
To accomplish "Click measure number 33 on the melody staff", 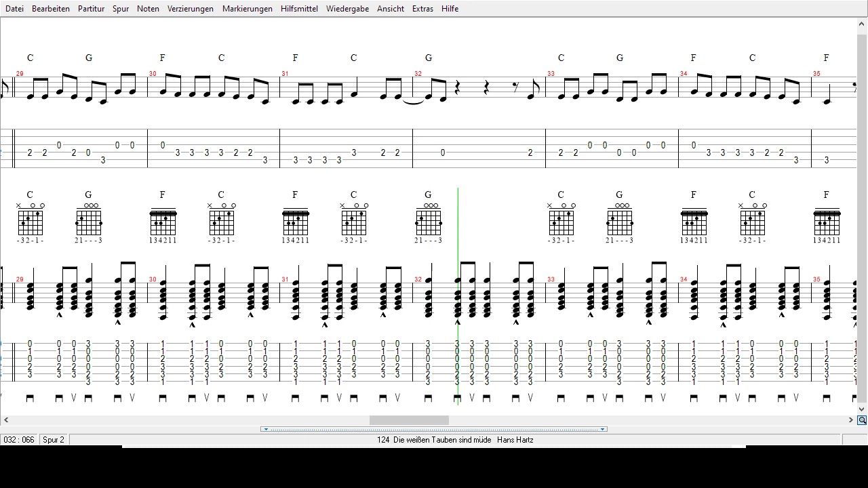I will click(x=551, y=74).
